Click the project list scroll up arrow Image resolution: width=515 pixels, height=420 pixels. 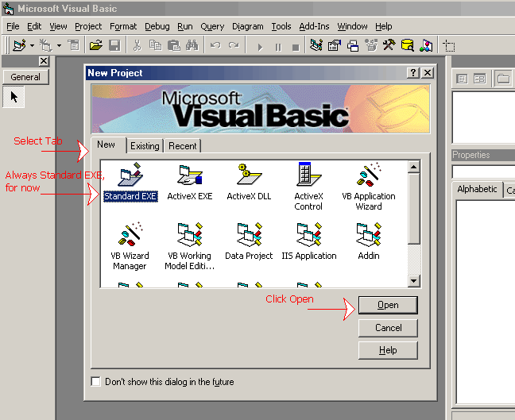tap(413, 167)
